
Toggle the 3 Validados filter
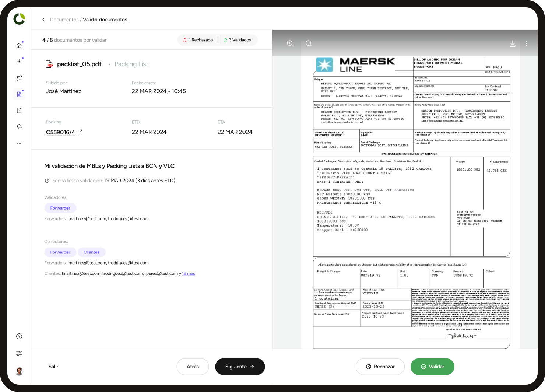(x=238, y=40)
